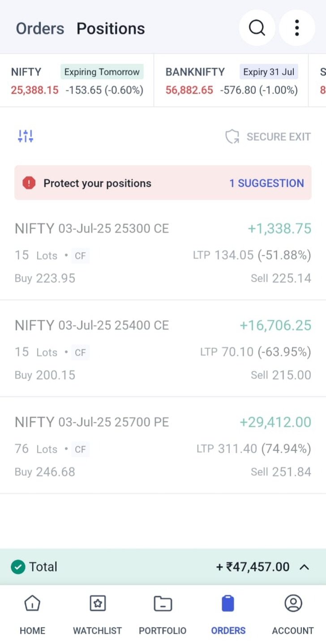Tap the Orders clipboard icon
The width and height of the screenshot is (326, 644).
(x=228, y=604)
